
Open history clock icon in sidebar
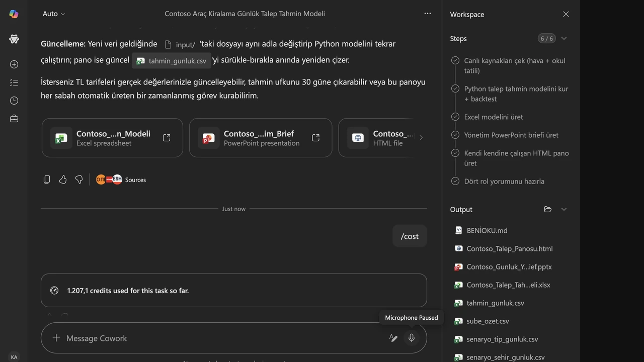tap(14, 101)
